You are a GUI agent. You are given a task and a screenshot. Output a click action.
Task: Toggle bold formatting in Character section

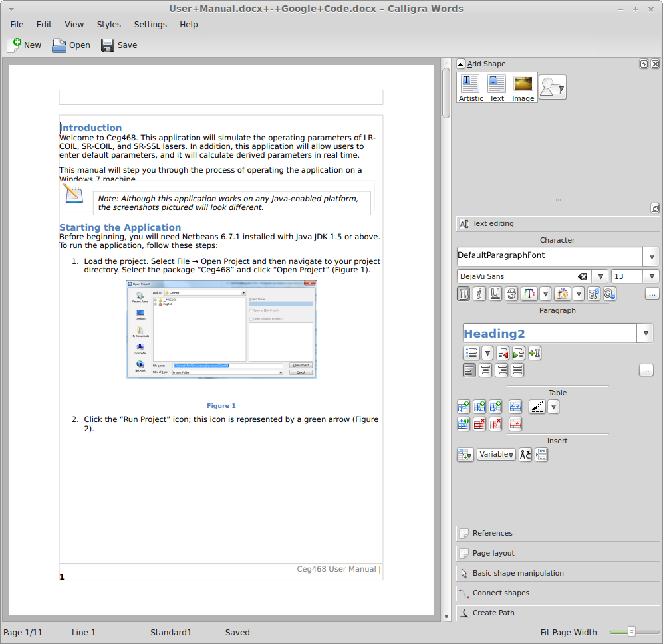pyautogui.click(x=464, y=294)
